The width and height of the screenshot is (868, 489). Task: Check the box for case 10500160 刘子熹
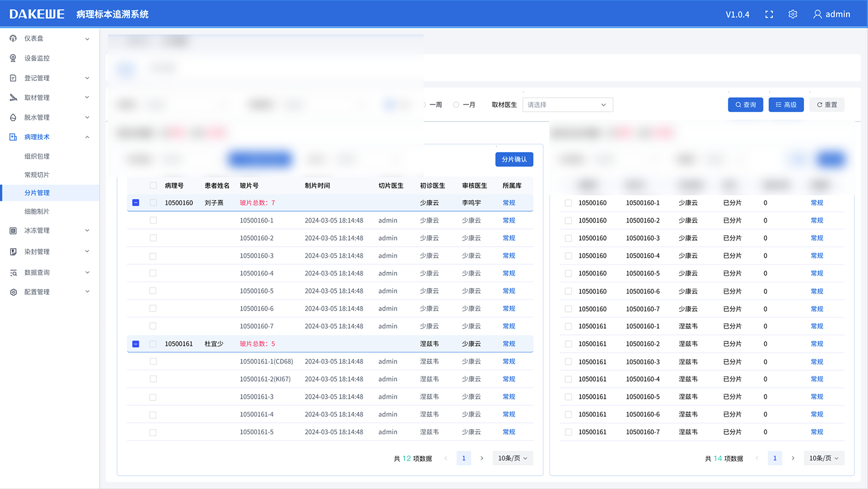(x=153, y=202)
